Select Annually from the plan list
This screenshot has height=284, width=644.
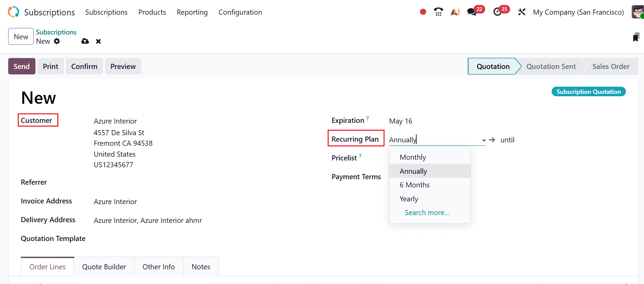[430, 171]
